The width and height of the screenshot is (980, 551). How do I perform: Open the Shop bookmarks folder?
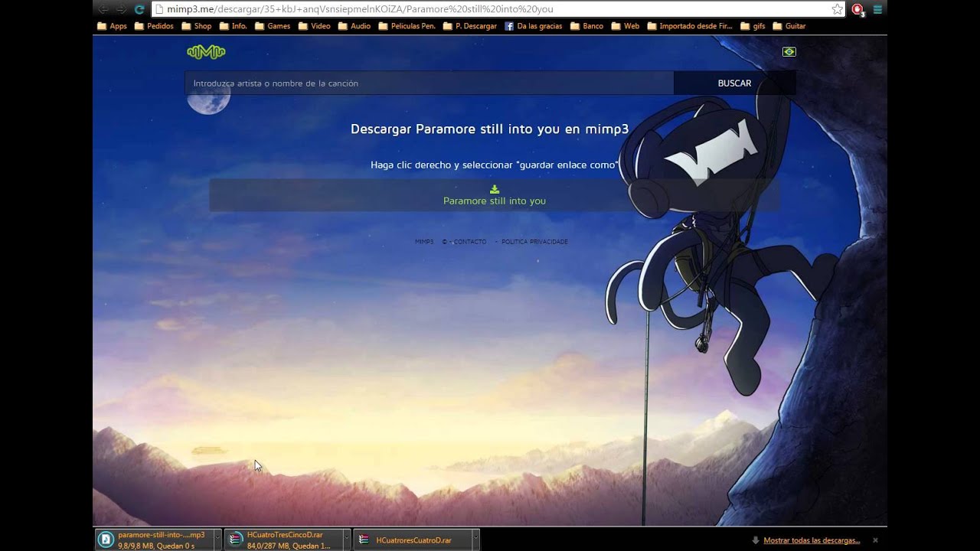196,26
